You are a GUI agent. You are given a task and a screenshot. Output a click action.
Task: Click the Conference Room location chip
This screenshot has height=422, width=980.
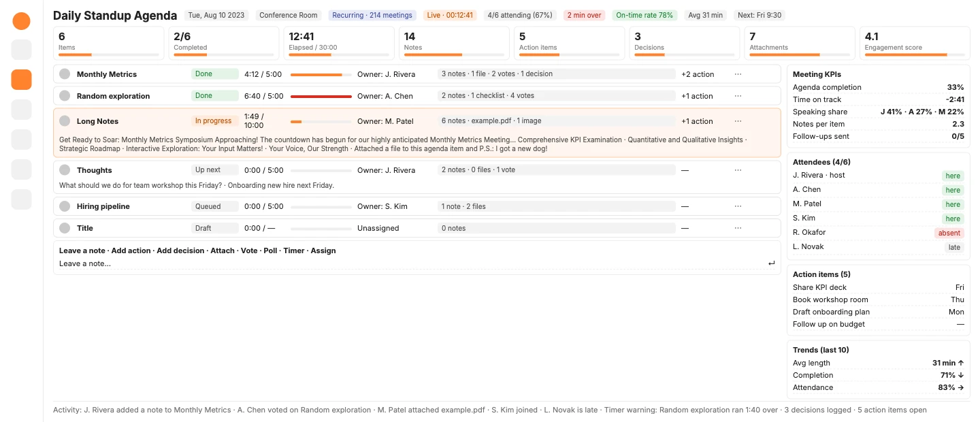pyautogui.click(x=289, y=15)
